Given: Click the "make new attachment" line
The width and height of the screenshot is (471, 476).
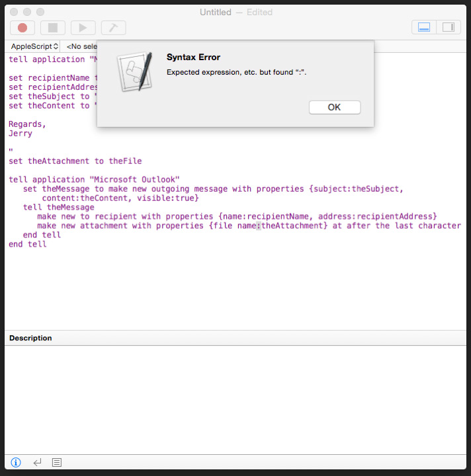Looking at the screenshot, I should click(249, 226).
